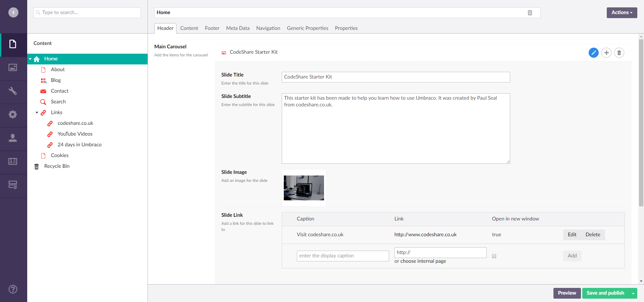Screen dimensions: 644x302
Task: Click the 'Visit codeshare.co.uk' caption cell
Action: pyautogui.click(x=320, y=235)
